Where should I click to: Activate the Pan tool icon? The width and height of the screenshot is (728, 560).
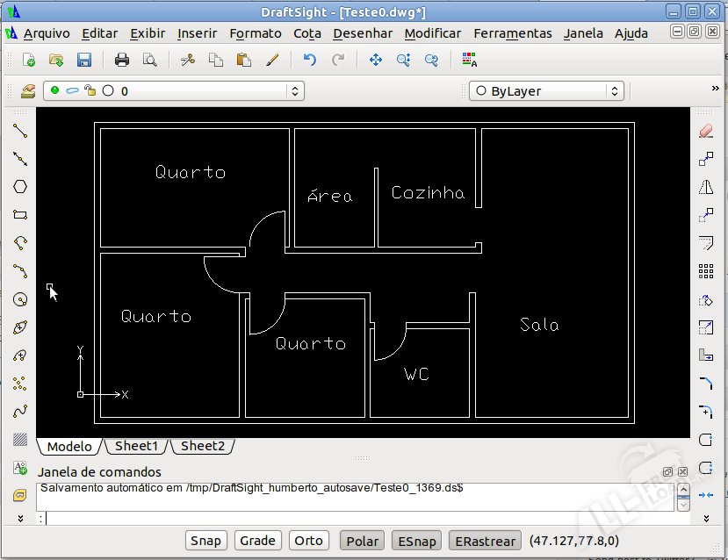pyautogui.click(x=376, y=60)
